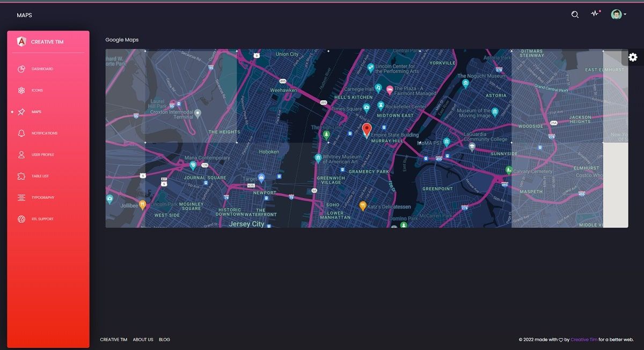Select the Maps sidebar menu item

pos(36,112)
